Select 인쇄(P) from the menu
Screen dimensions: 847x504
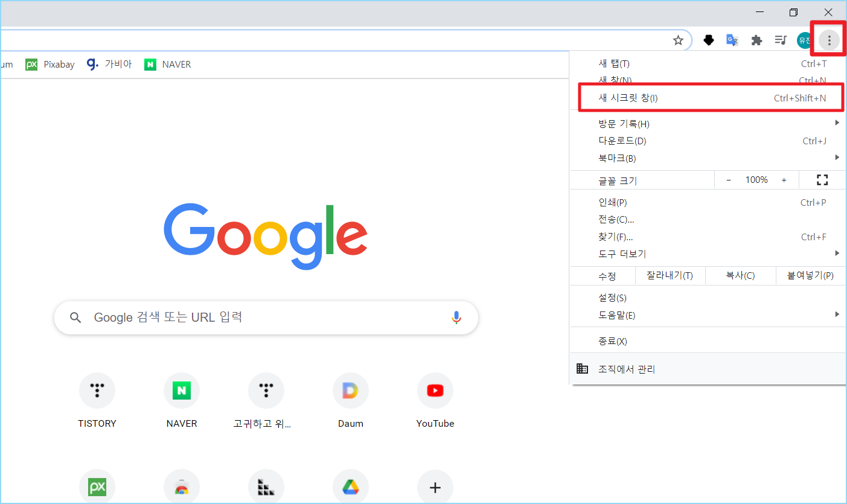708,202
